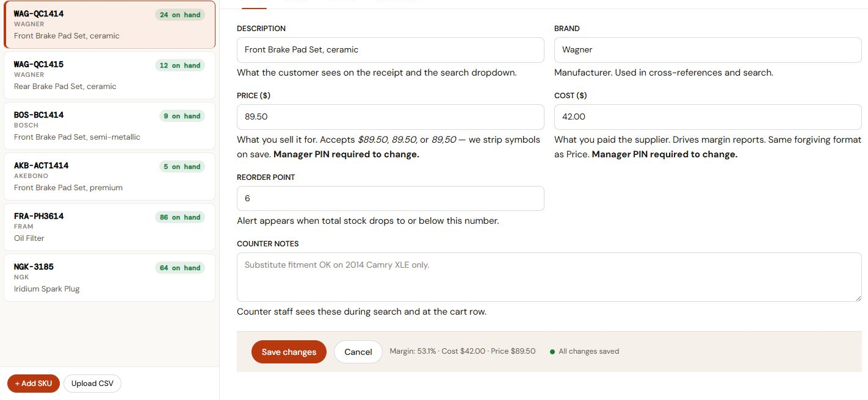This screenshot has height=400, width=868.
Task: Open the WAG-QC1415 rear brake pad card
Action: click(110, 76)
